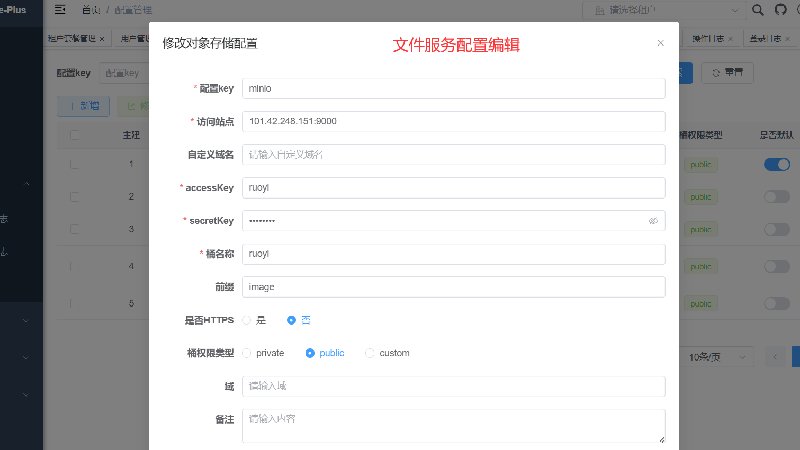Close the 操作日志 tab with its X

731,39
